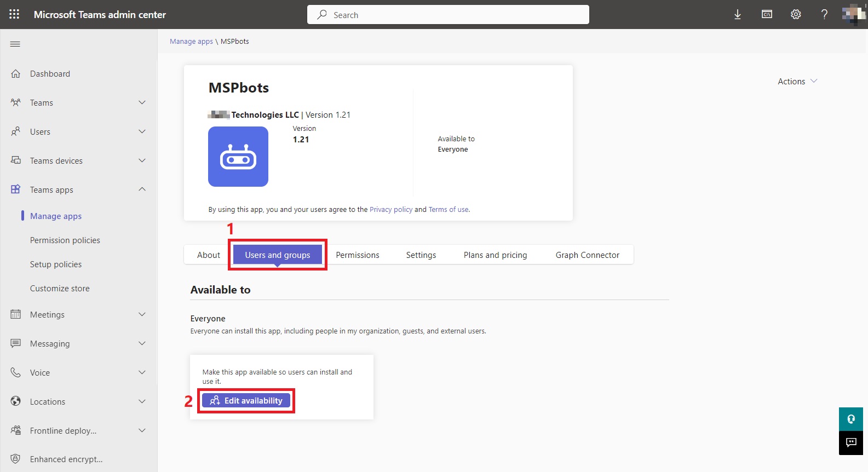Click the download icon in top bar
Image resolution: width=868 pixels, height=472 pixels.
click(x=737, y=15)
